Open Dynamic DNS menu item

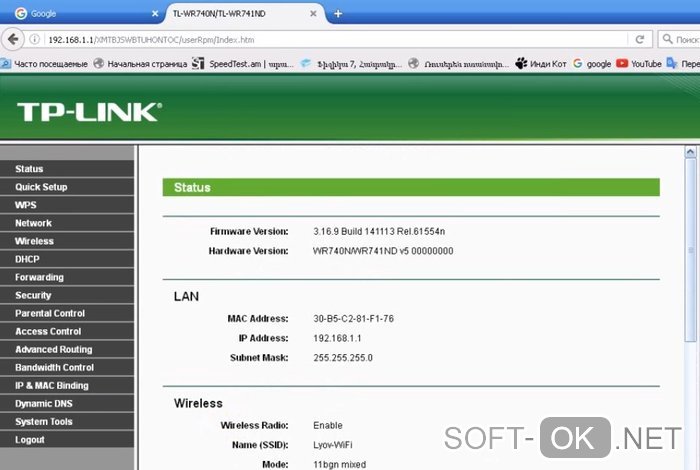[67, 403]
